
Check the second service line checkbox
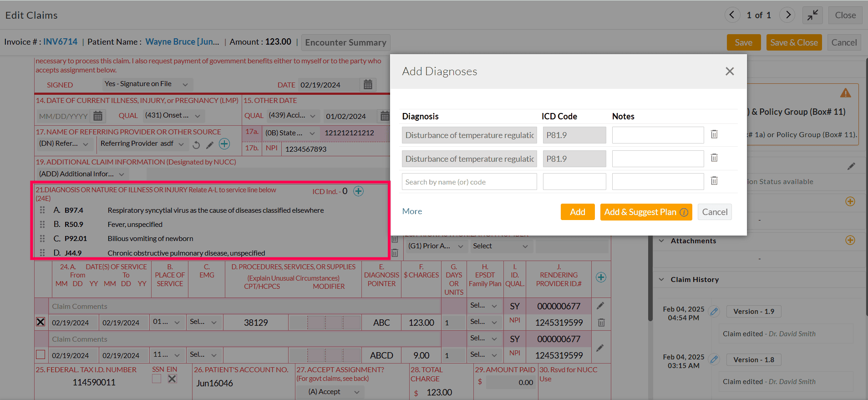point(41,354)
